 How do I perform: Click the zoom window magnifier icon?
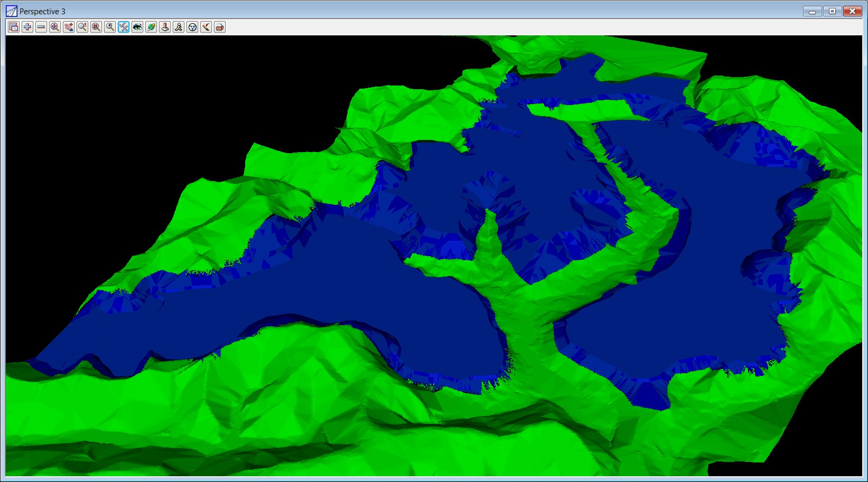[96, 27]
